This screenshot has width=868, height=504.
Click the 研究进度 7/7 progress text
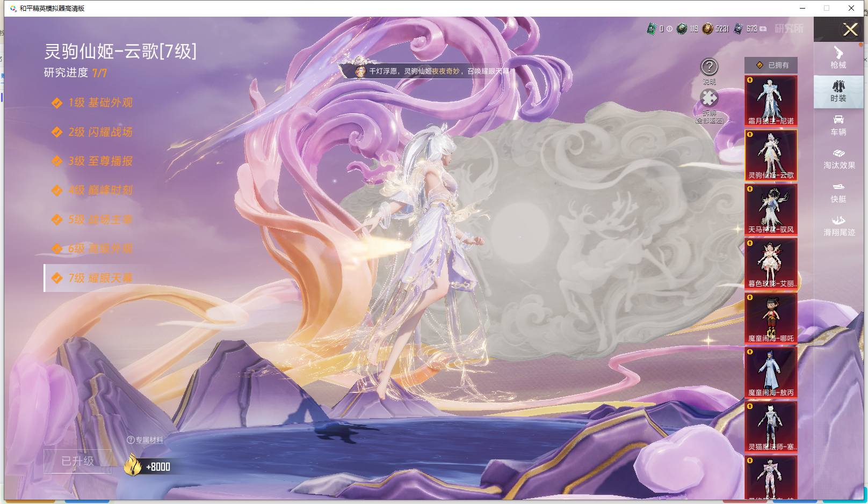(75, 72)
